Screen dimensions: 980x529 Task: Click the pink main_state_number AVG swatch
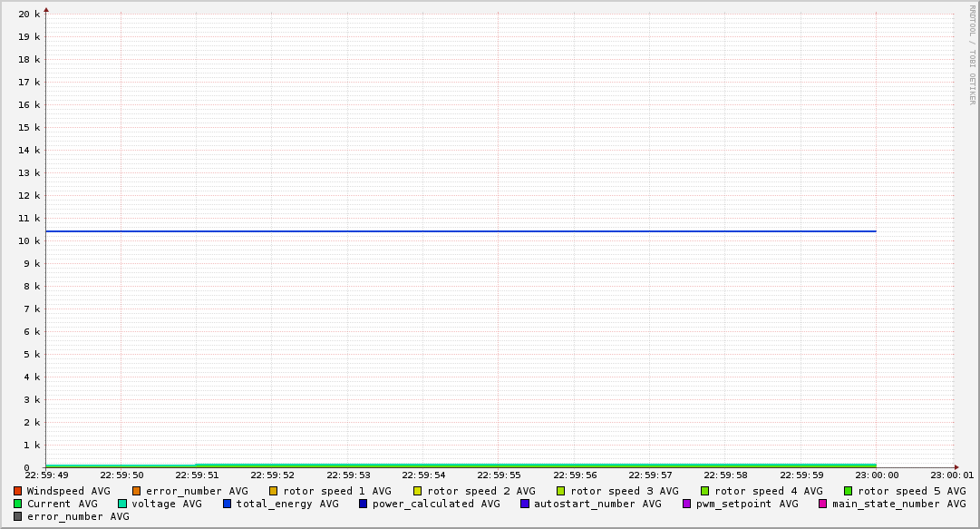click(823, 504)
